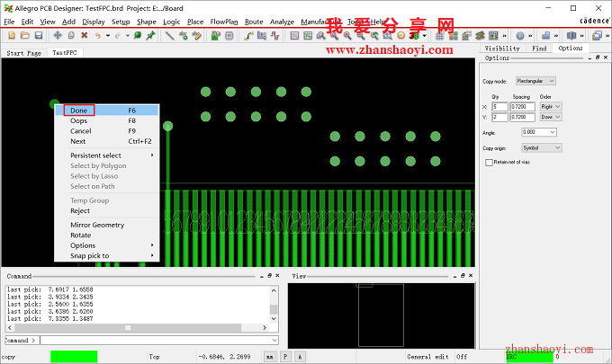Screen dimensions: 612x364
Task: Open the Undo history dropdown arrow
Action: pyautogui.click(x=108, y=35)
